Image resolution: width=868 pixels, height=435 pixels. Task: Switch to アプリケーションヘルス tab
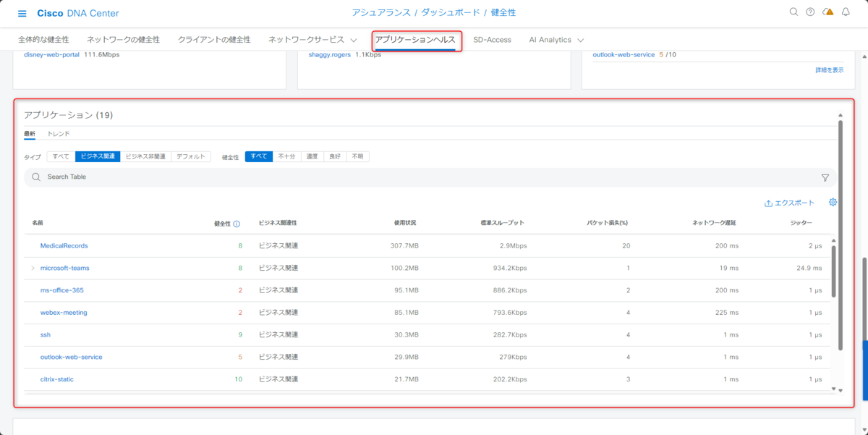coord(415,40)
